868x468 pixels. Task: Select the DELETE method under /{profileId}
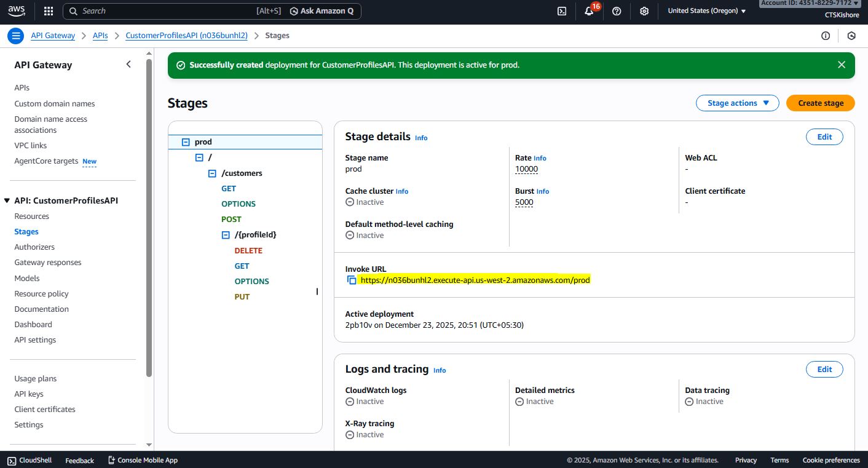coord(248,251)
